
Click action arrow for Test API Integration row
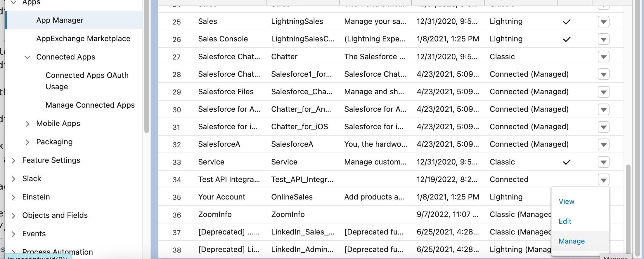603,180
